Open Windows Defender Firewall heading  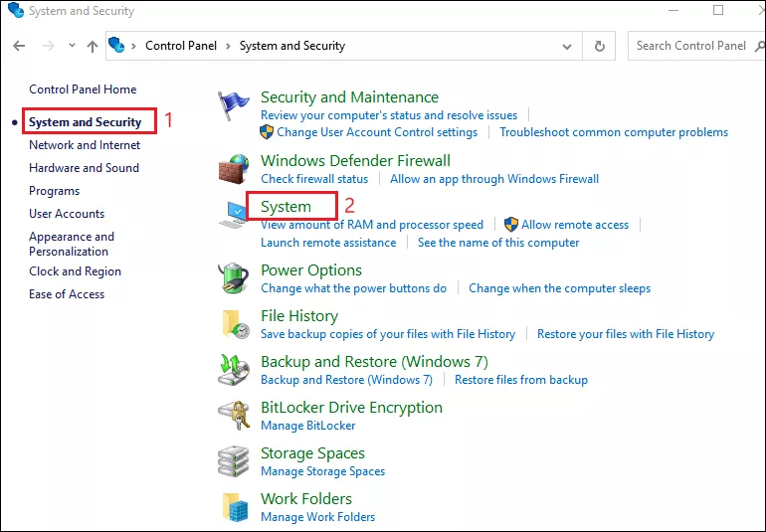(356, 161)
